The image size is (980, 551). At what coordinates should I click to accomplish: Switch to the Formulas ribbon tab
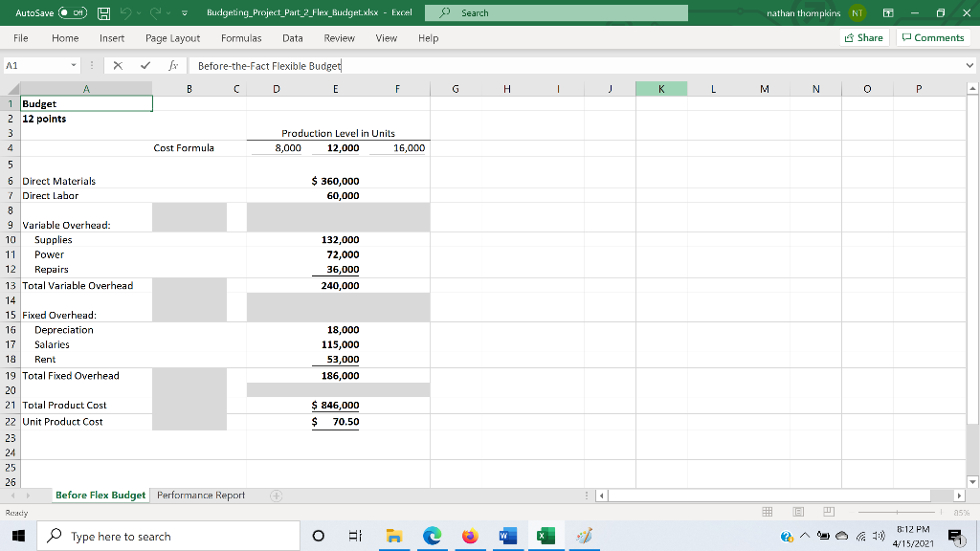click(x=239, y=38)
